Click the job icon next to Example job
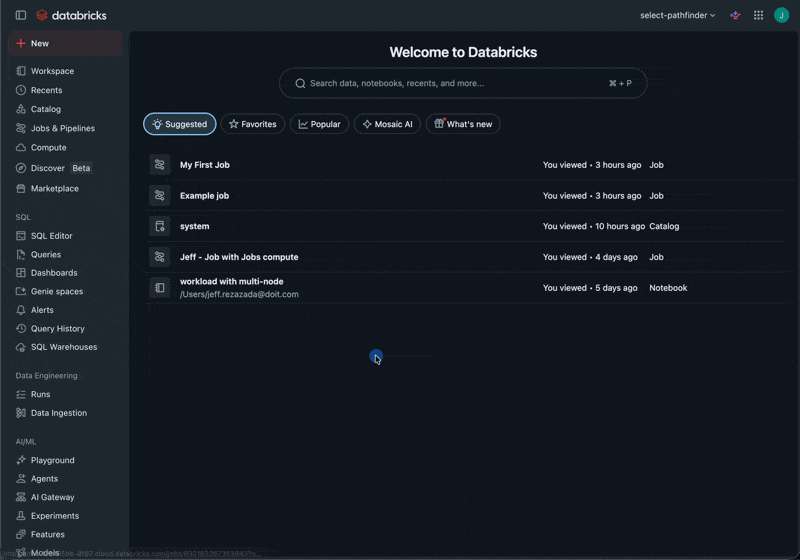 tap(160, 195)
